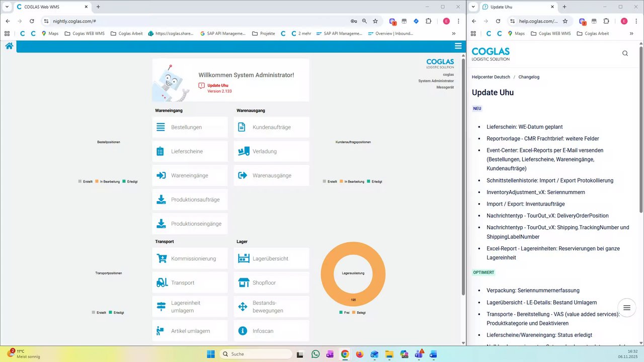Open the Produktionsaufträge tile
Screen dimensions: 644x362
(x=190, y=200)
